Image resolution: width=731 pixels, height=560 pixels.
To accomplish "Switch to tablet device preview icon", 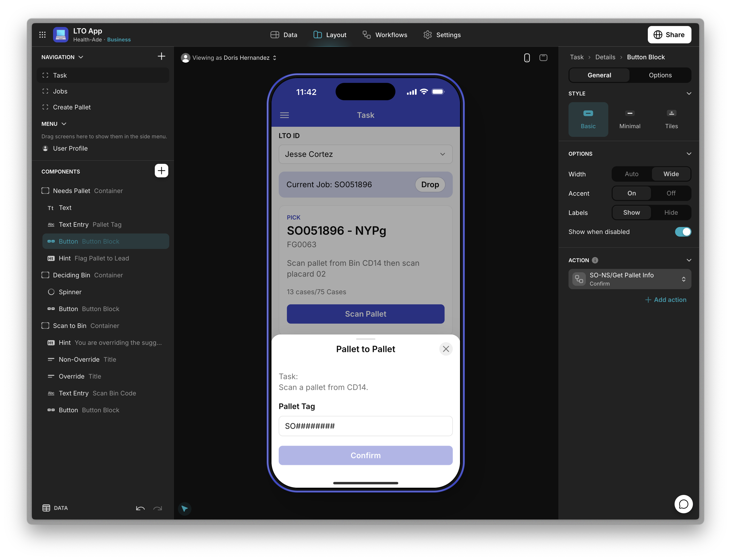I will tap(543, 58).
